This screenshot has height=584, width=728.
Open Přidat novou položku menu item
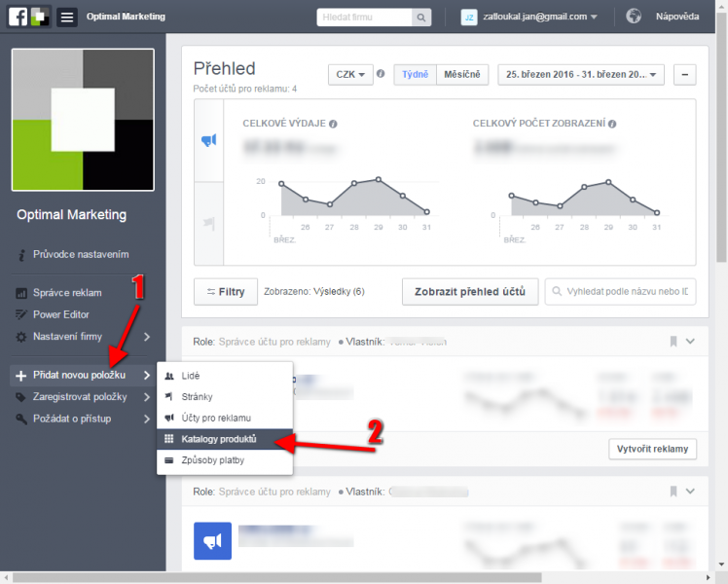coord(82,375)
